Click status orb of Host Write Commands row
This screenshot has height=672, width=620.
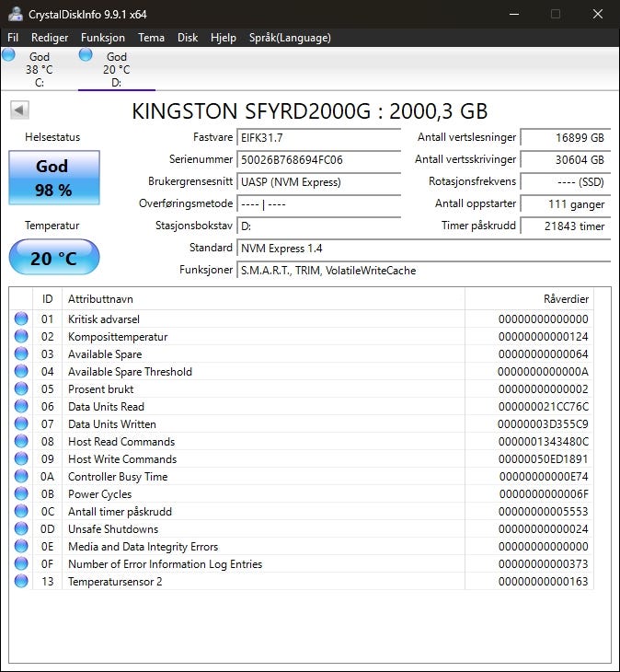point(21,458)
